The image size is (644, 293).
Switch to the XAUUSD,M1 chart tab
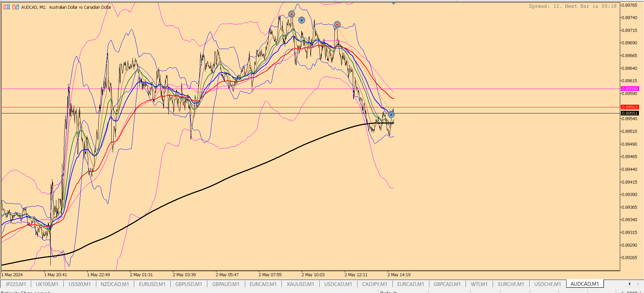pos(300,284)
